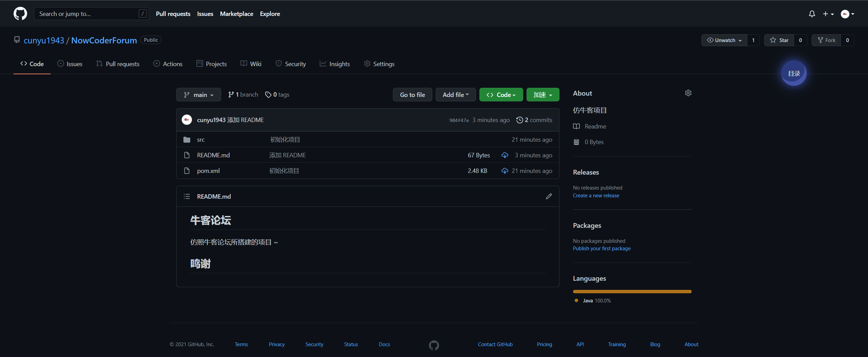Click the repository icon beside cunyu1943
The height and width of the screenshot is (357, 868).
coord(17,40)
